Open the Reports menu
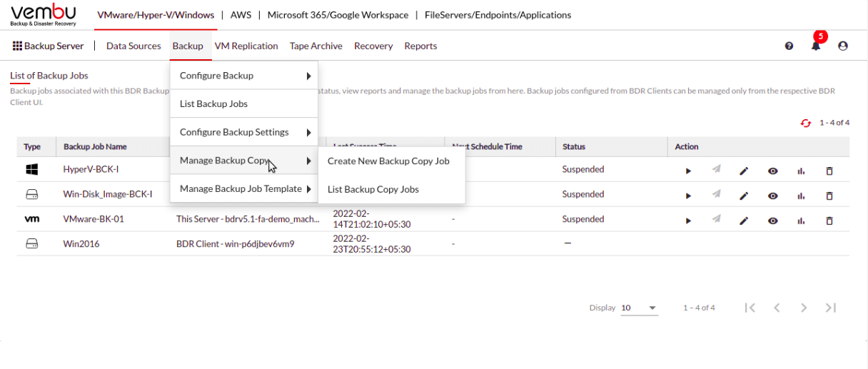 [x=420, y=46]
